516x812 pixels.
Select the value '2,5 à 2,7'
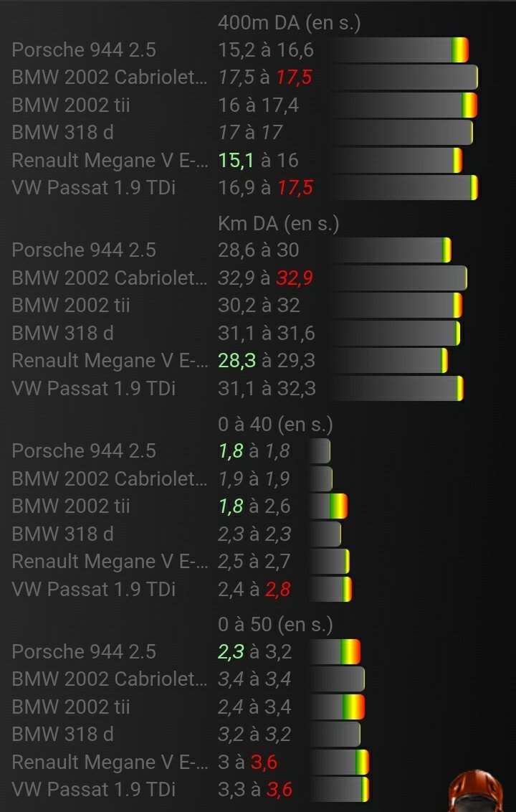click(x=254, y=562)
